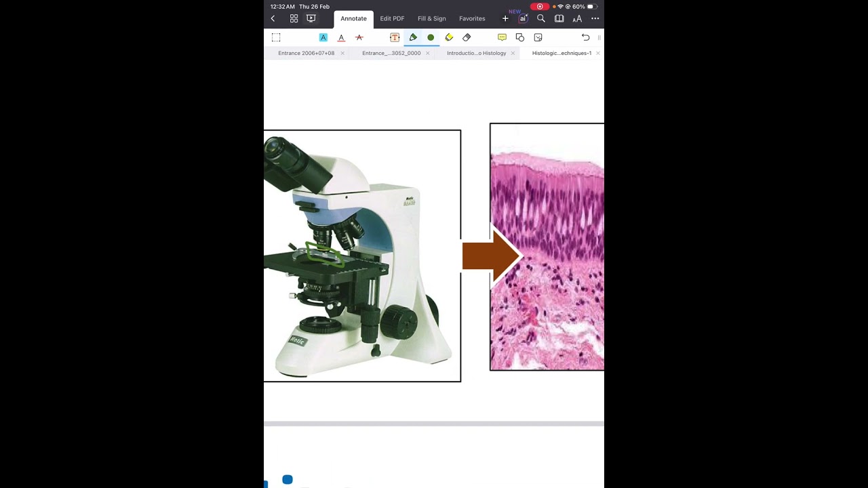
Task: Open the green pen color swatch
Action: pos(431,37)
